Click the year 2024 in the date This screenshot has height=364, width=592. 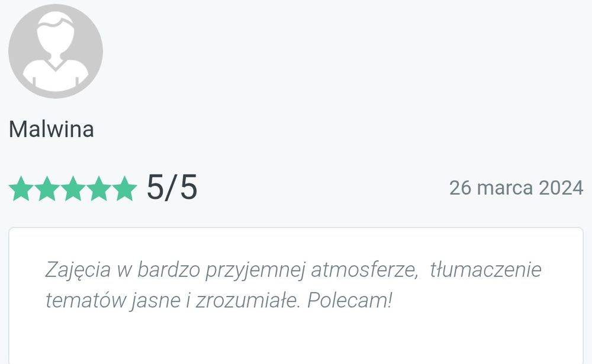[561, 188]
